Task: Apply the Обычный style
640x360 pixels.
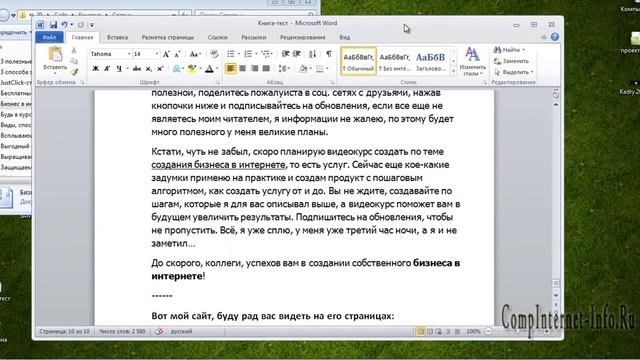Action: click(x=358, y=61)
